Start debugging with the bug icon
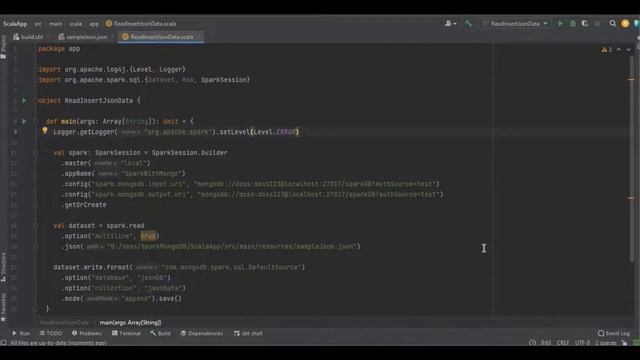This screenshot has width=640, height=360. 573,24
